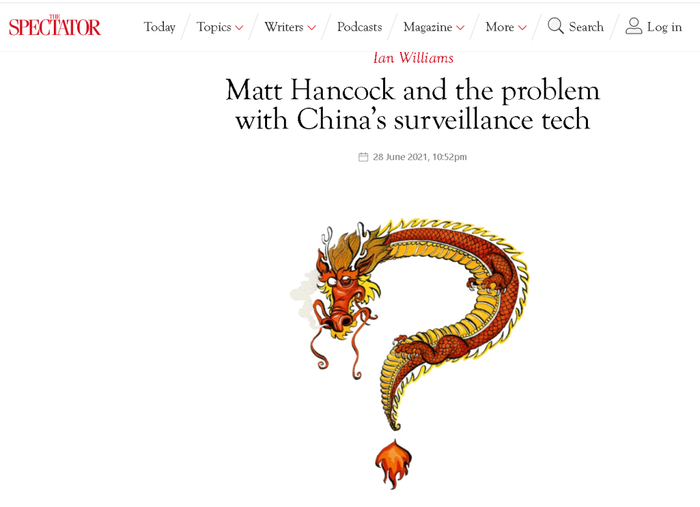Click the dragon question mark illustration
The height and width of the screenshot is (507, 700).
(x=409, y=353)
